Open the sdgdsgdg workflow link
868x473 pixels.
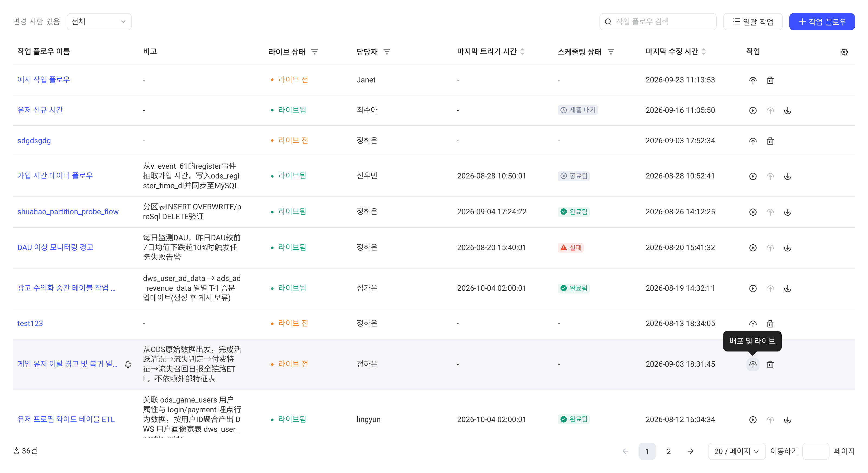tap(34, 140)
